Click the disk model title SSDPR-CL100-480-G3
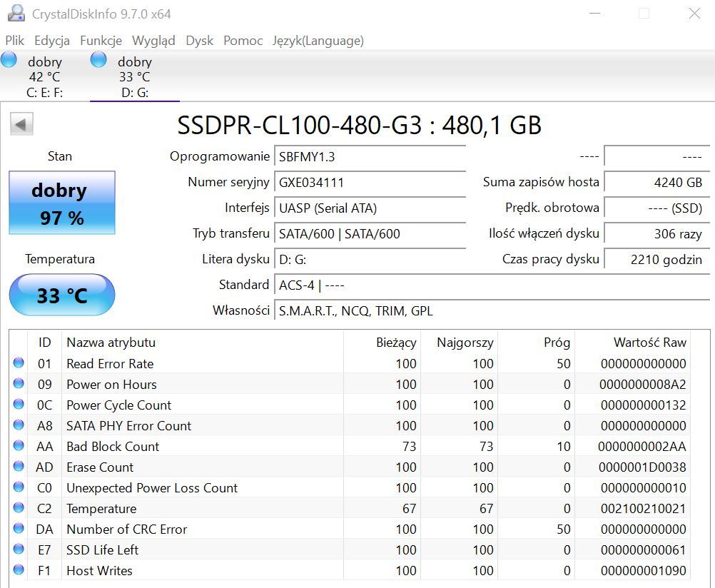The height and width of the screenshot is (588, 715). (x=300, y=125)
